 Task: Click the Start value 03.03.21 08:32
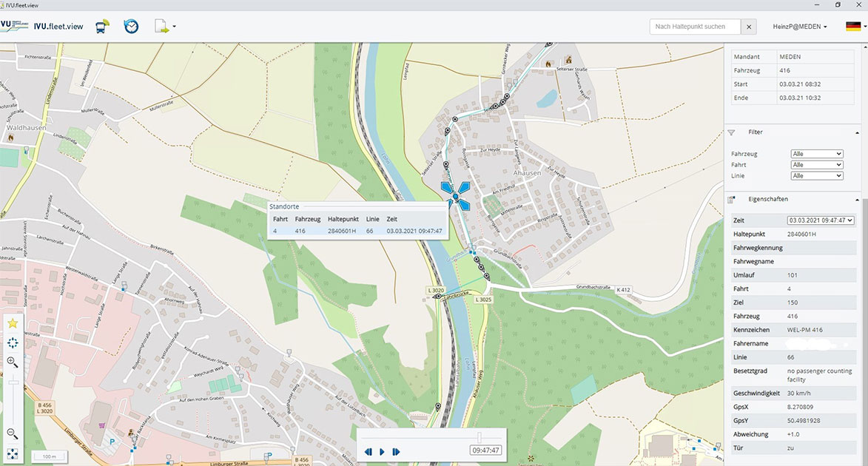tap(800, 84)
